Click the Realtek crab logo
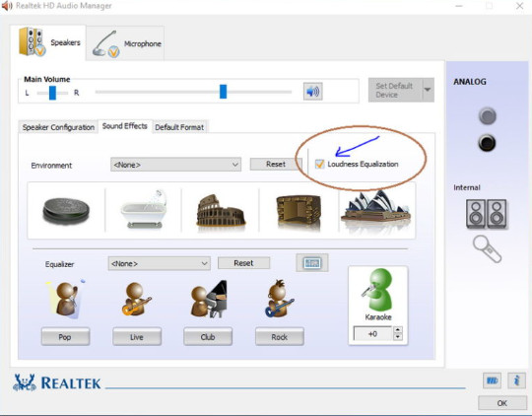 (25, 382)
